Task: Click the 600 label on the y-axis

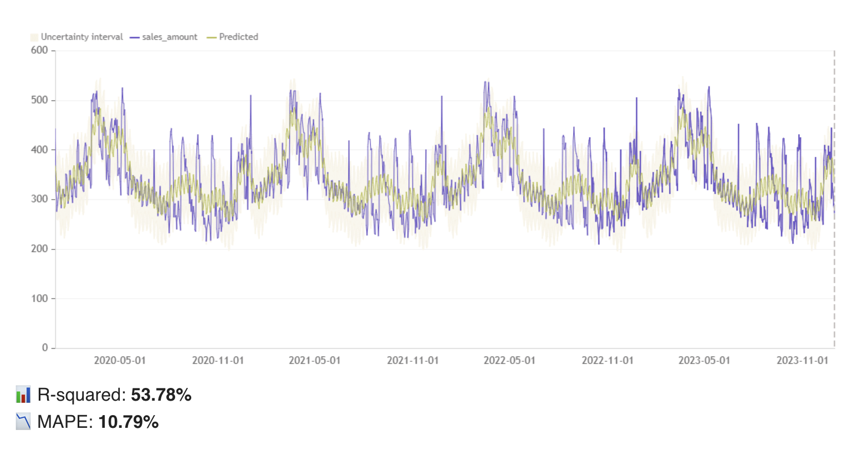Action: click(x=40, y=50)
